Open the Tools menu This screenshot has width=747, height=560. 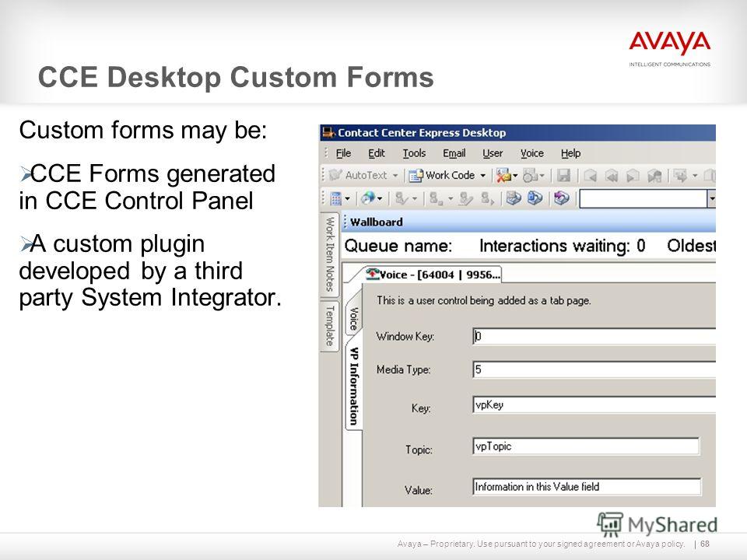pos(414,153)
